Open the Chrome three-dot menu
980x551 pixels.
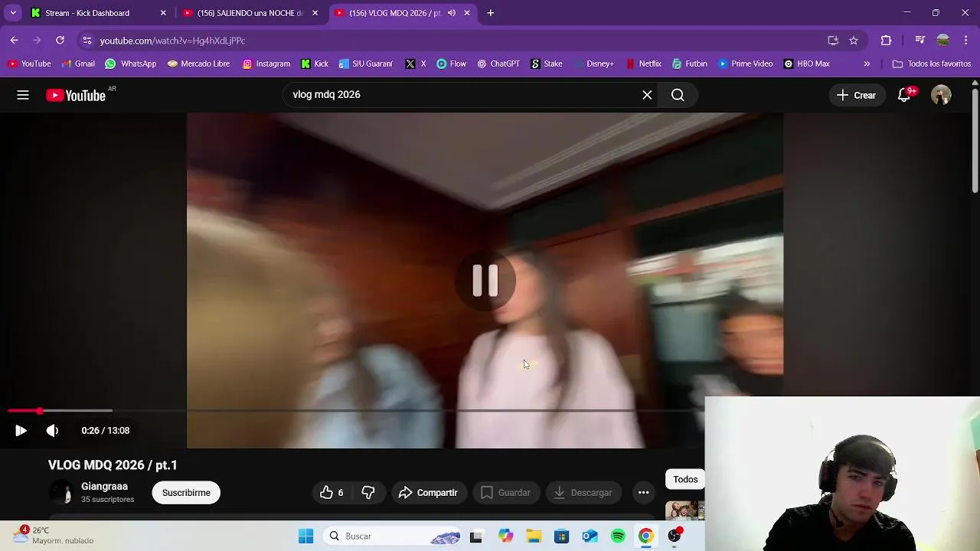click(x=966, y=41)
